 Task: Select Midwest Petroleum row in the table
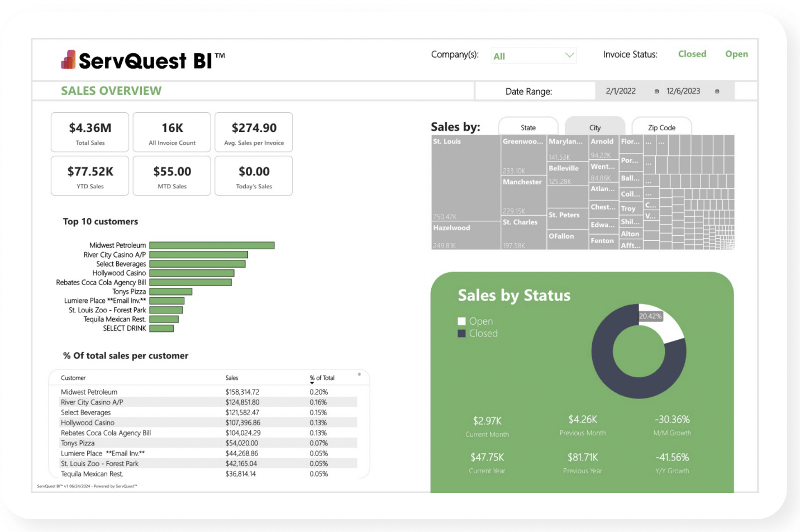point(208,392)
